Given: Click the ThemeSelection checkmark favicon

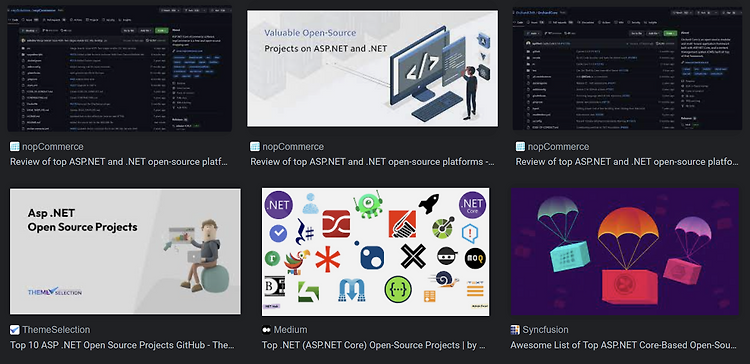Looking at the screenshot, I should click(x=14, y=330).
